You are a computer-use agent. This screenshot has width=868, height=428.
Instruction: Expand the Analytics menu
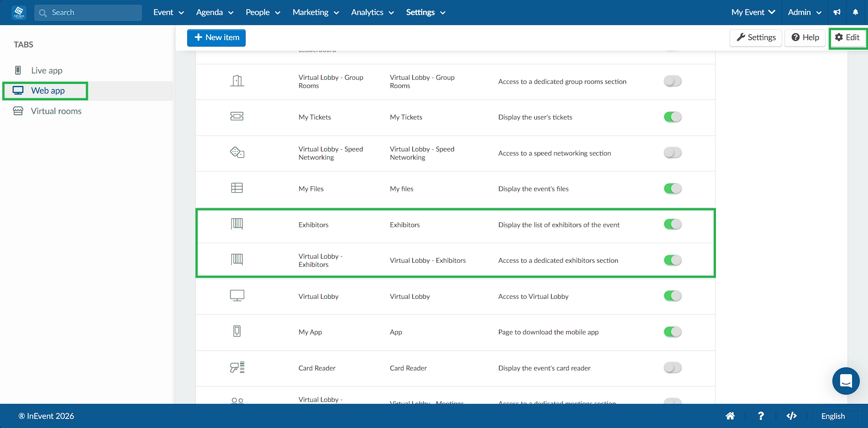(372, 12)
